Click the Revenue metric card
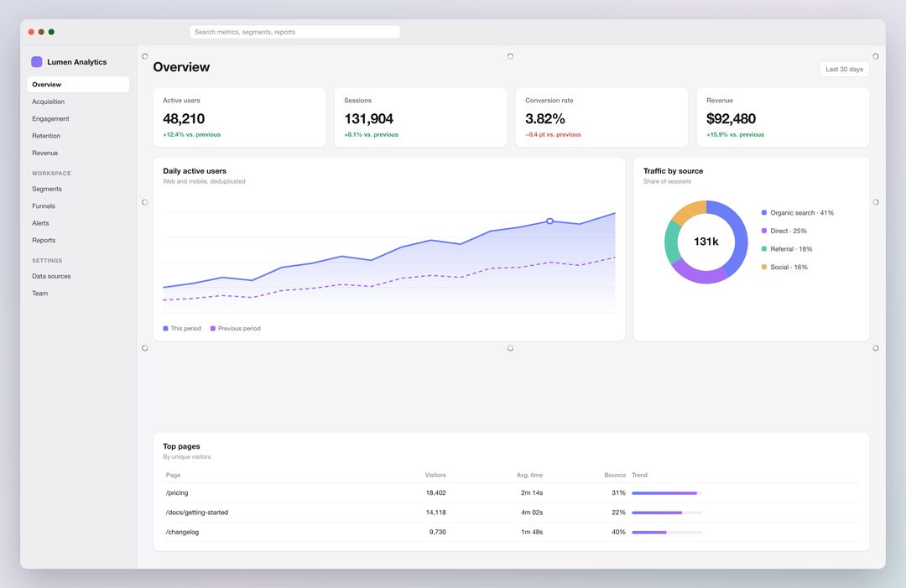The width and height of the screenshot is (906, 588). point(783,117)
